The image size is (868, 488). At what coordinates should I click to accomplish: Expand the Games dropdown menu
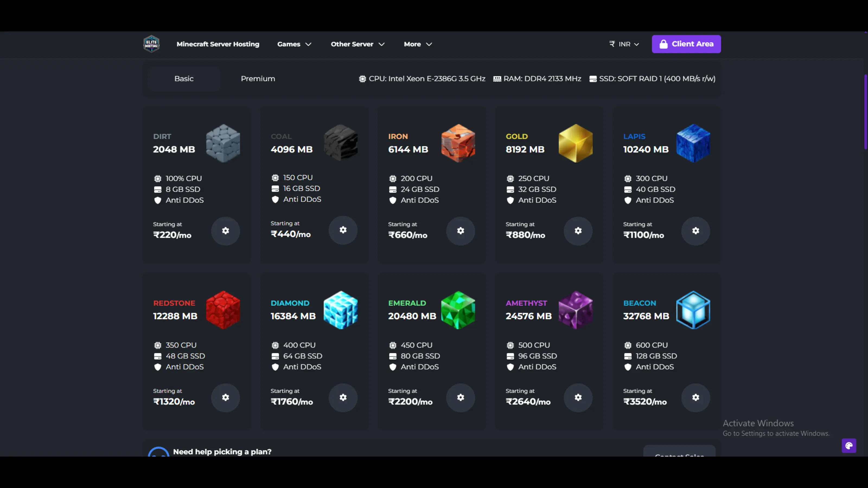(x=294, y=44)
